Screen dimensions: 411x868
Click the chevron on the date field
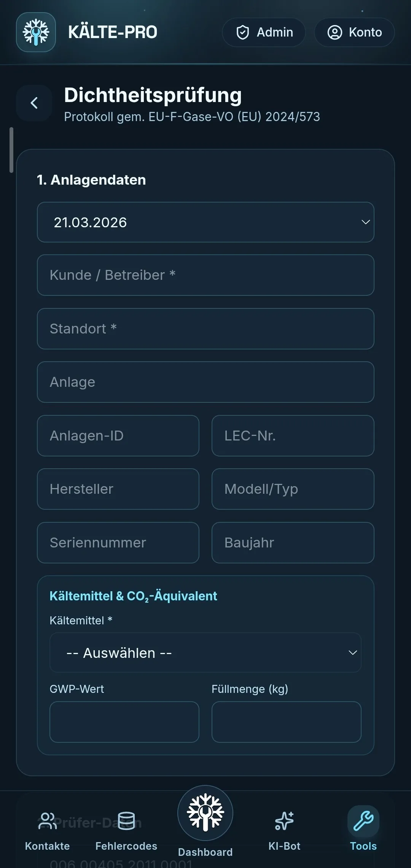point(365,222)
